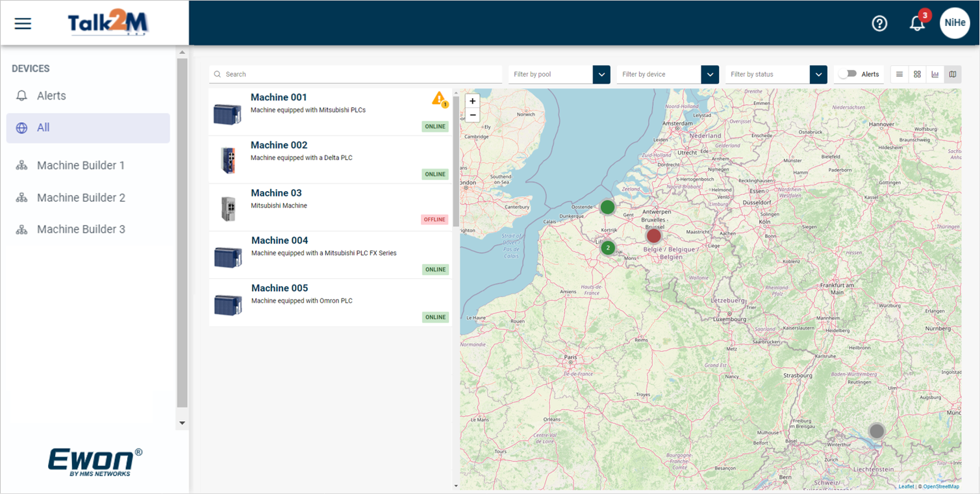Click the red map marker near Brussels
This screenshot has height=494, width=980.
653,235
